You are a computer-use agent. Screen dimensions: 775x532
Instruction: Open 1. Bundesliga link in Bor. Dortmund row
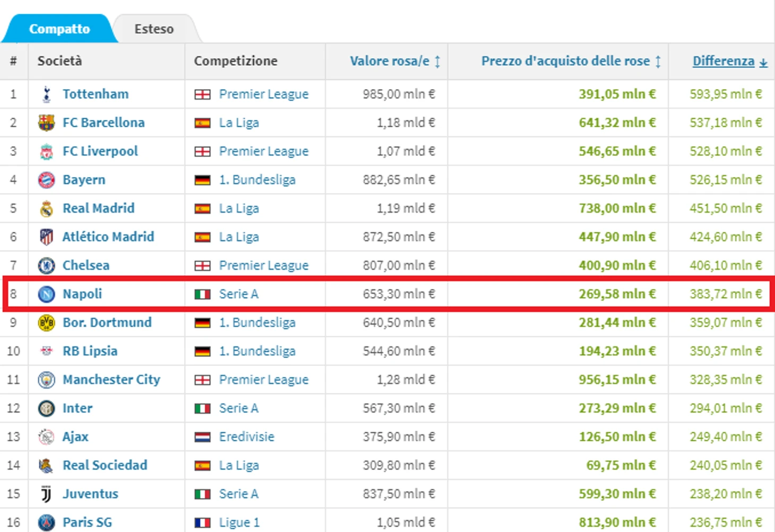point(257,322)
